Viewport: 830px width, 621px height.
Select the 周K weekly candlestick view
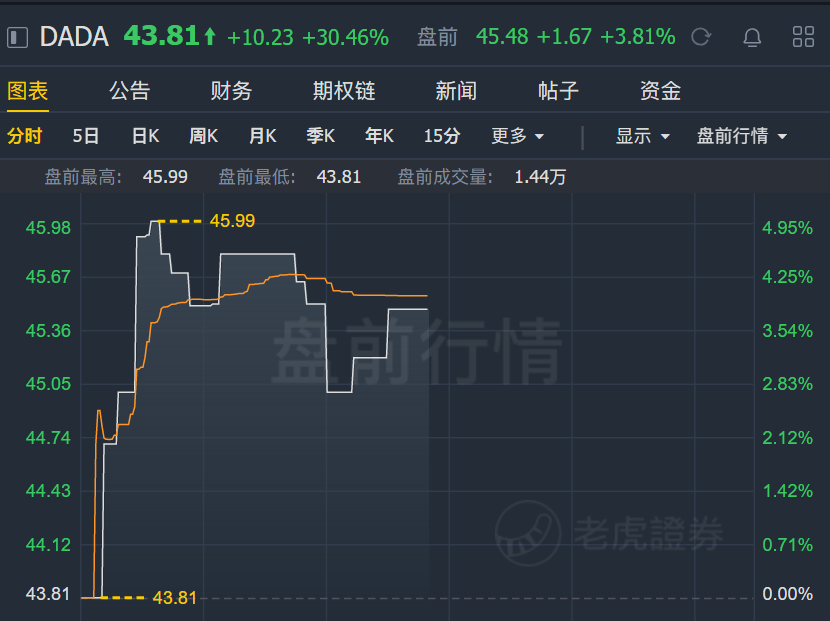point(204,136)
